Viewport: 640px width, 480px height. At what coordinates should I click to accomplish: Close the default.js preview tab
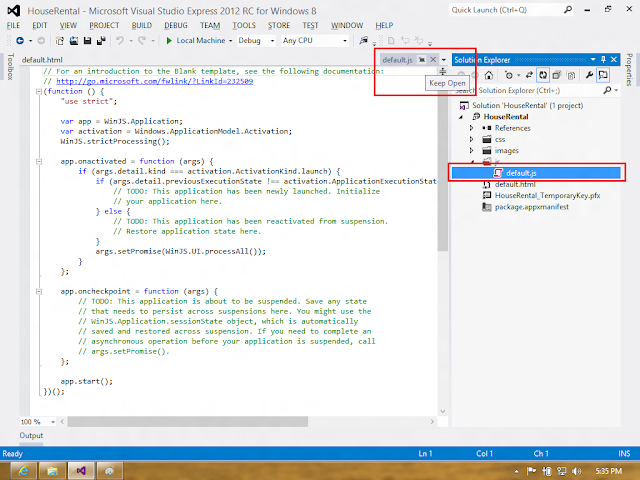coord(433,60)
